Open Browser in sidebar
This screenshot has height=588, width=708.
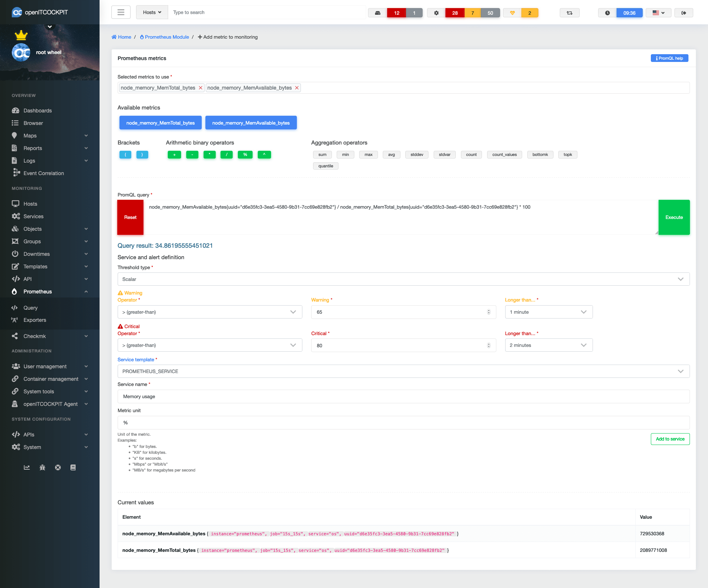tap(50, 123)
